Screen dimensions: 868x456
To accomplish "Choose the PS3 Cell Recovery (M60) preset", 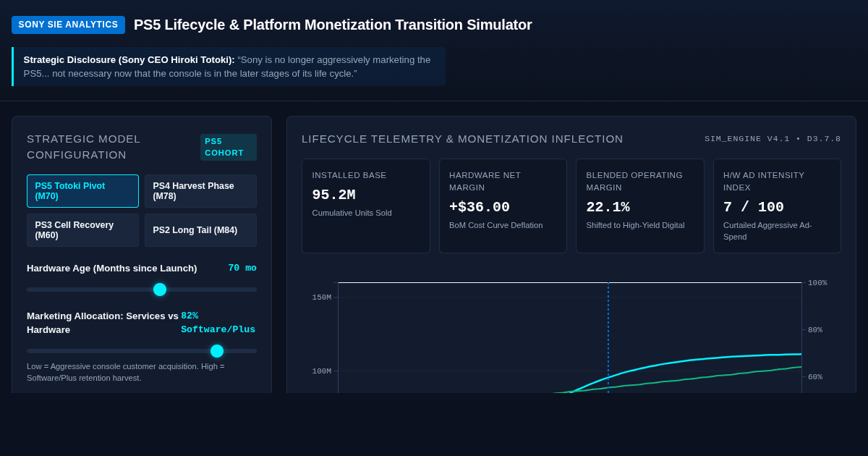I will pos(82,230).
